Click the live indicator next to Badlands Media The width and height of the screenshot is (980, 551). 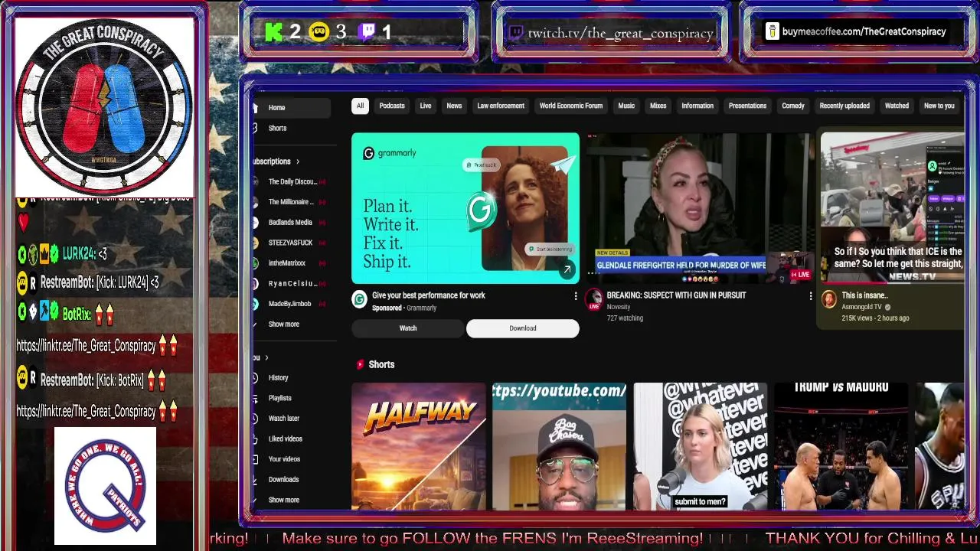point(322,223)
